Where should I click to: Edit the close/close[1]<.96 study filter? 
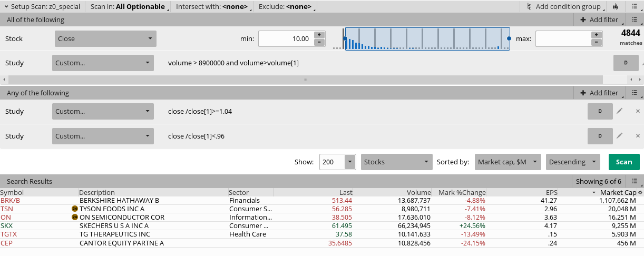(x=620, y=136)
